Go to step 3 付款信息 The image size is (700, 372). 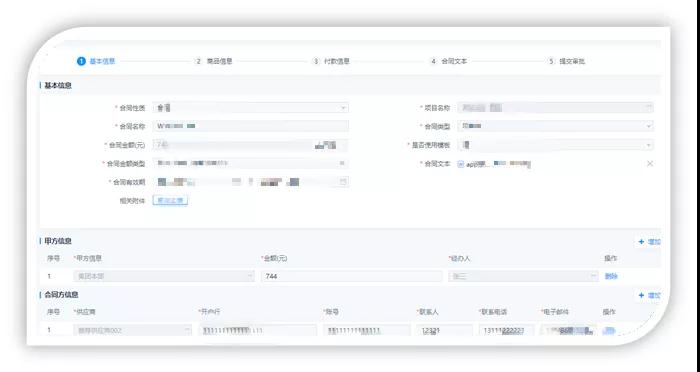[331, 61]
